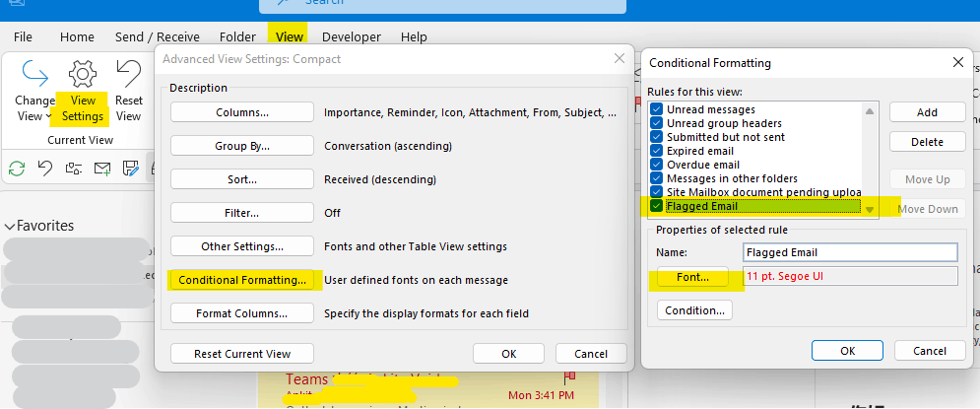Click the Undo icon in quick toolbar
Screen dimensions: 980x409
tap(45, 168)
